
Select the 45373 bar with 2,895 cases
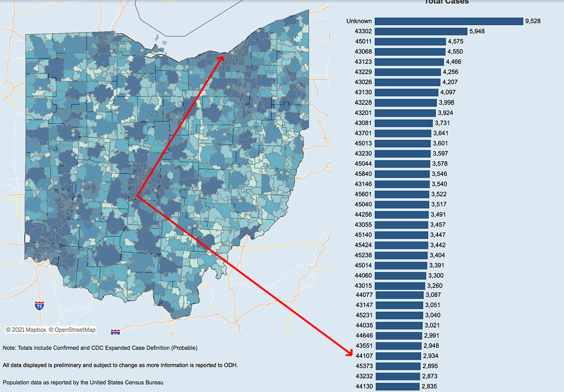click(398, 366)
